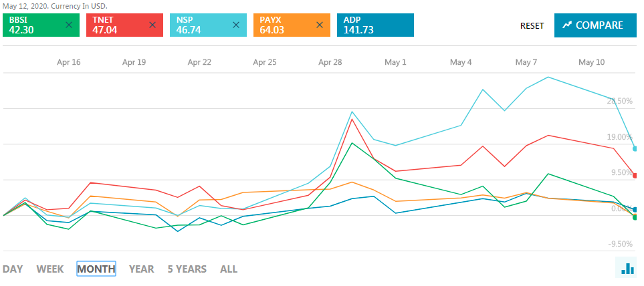The height and width of the screenshot is (286, 644).
Task: Switch chart range to WEEK
Action: 50,269
